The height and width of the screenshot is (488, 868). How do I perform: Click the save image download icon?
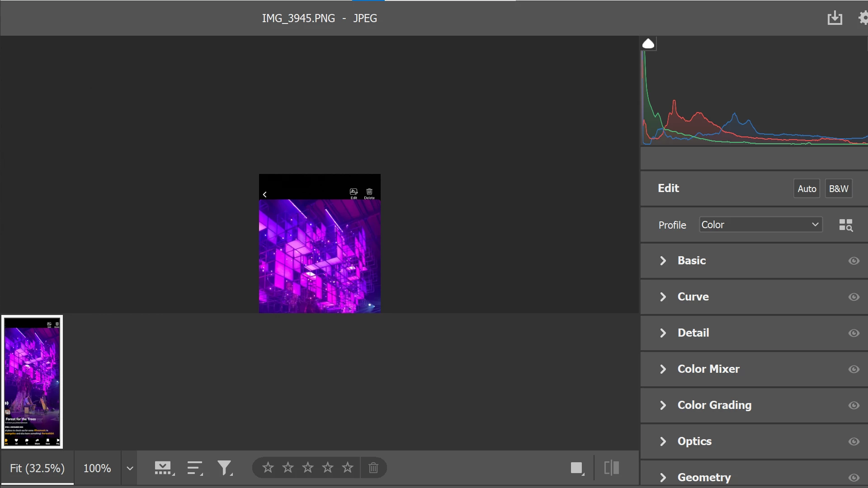pos(835,19)
